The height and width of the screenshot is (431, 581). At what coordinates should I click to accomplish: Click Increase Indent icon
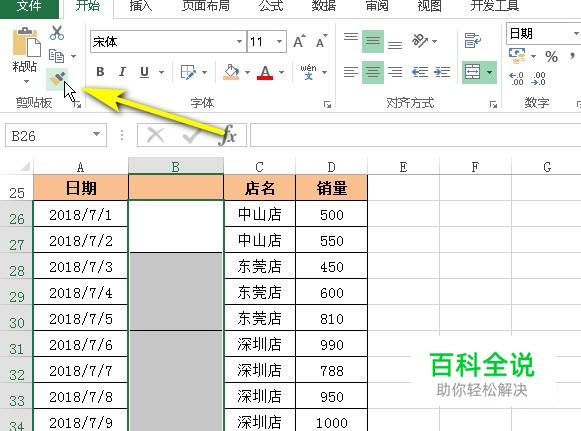tap(442, 72)
